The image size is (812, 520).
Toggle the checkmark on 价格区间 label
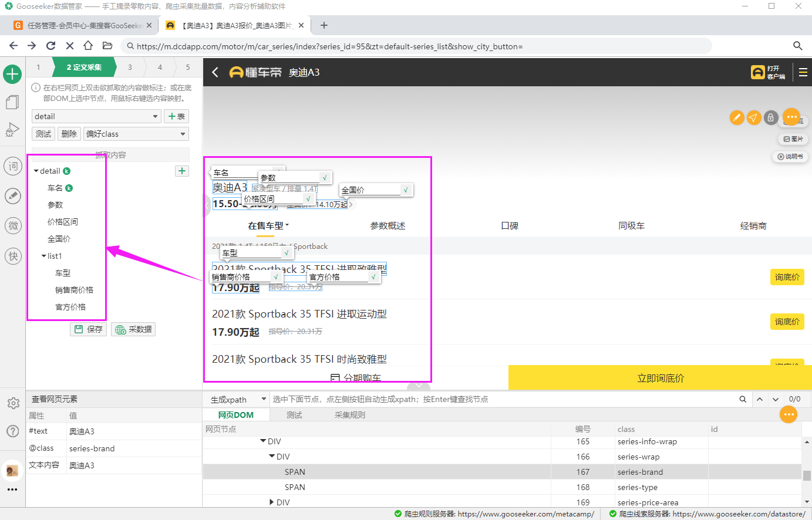[308, 199]
